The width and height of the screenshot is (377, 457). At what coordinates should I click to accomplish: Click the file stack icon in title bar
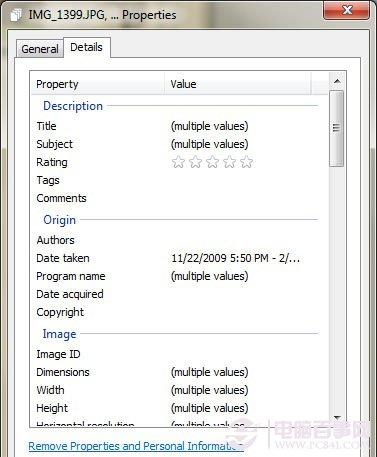click(16, 15)
